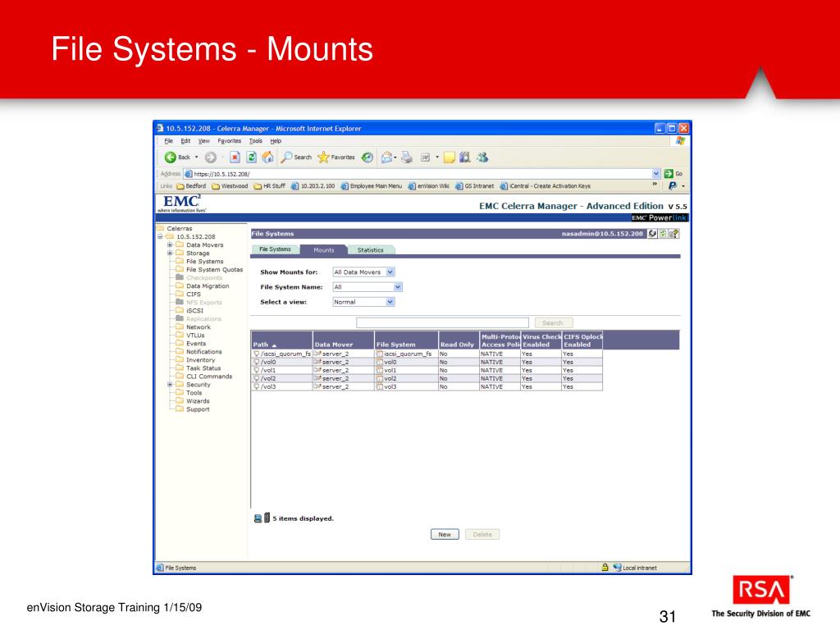Click the server icon in /vol1 row

317,370
